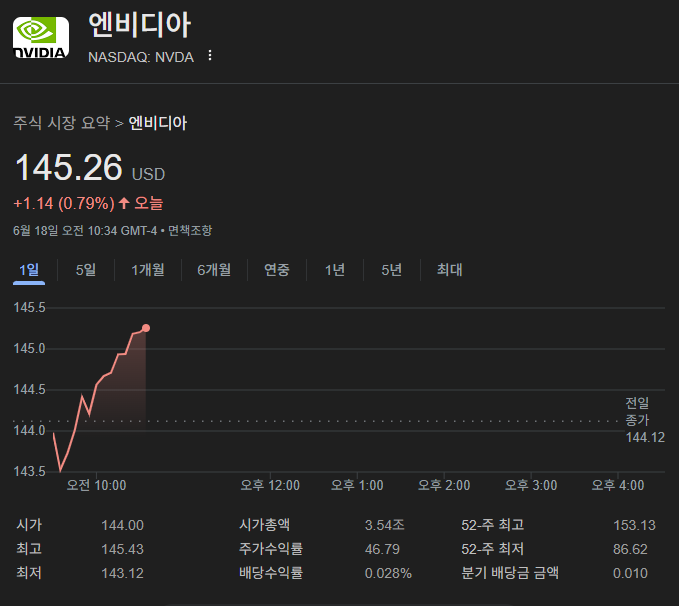Viewport: 679px width, 606px height.
Task: Click the 전일 종가 144.12 label
Action: pos(644,420)
